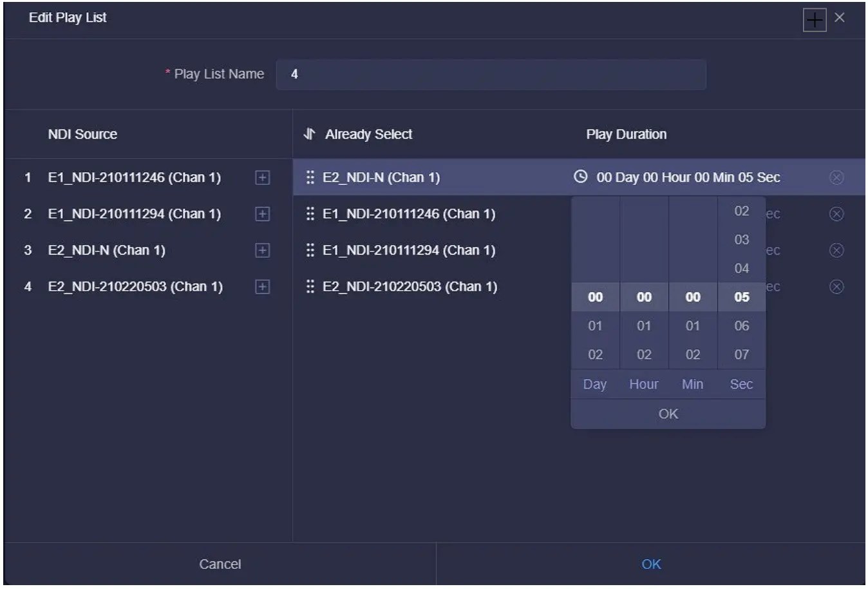Click the Play List Name input field
Viewport: 868px width, 589px height.
tap(491, 74)
